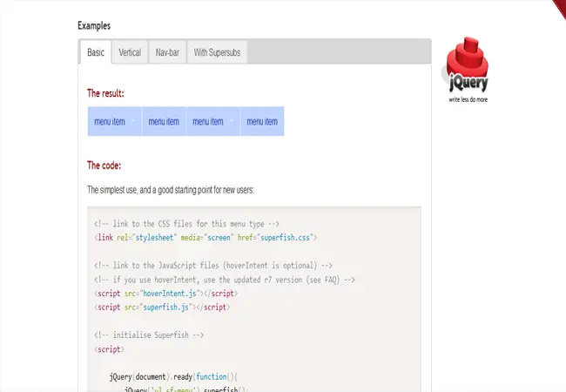Click the superfish.css link tag line

click(206, 238)
